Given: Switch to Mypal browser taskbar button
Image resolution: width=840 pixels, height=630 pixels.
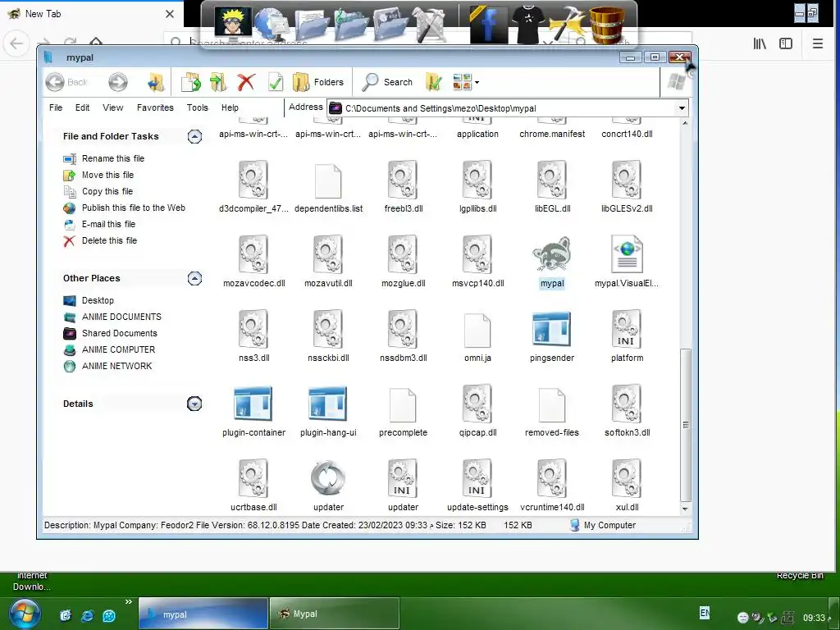Looking at the screenshot, I should point(335,614).
